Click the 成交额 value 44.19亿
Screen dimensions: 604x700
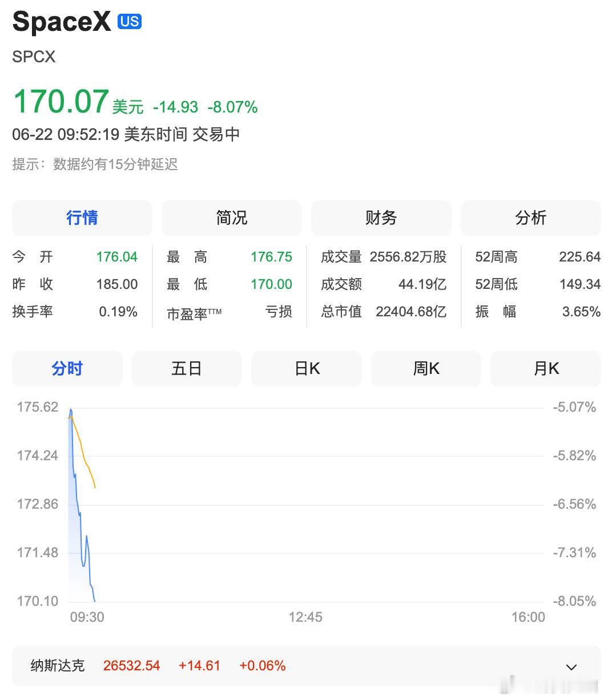(422, 284)
